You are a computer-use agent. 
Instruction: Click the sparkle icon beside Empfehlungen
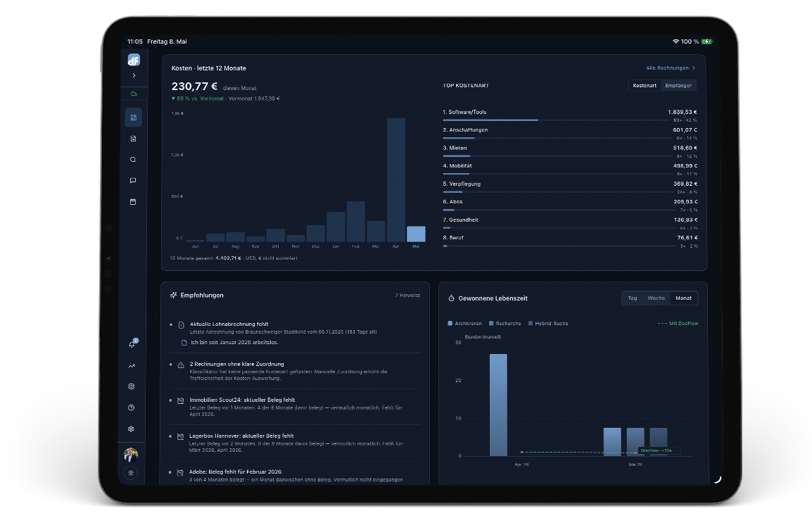pos(174,295)
